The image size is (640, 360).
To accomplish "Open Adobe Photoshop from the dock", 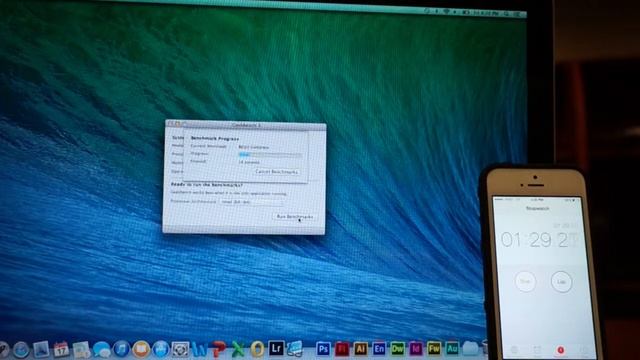I will 323,349.
